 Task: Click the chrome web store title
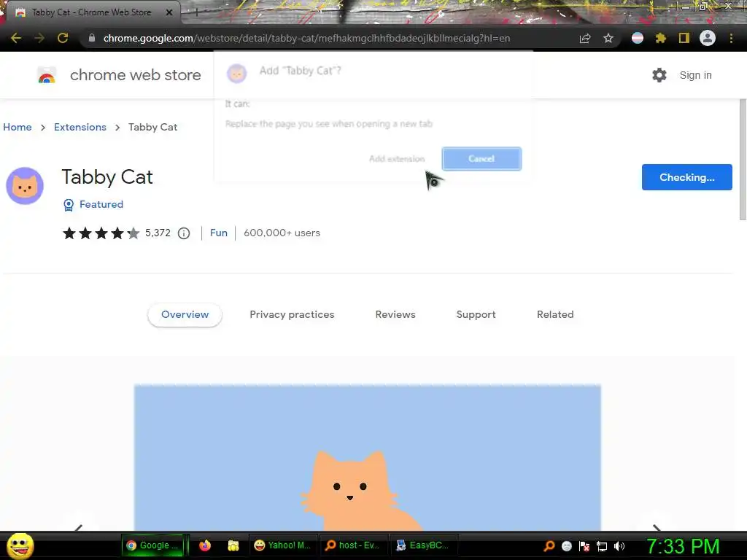click(135, 75)
